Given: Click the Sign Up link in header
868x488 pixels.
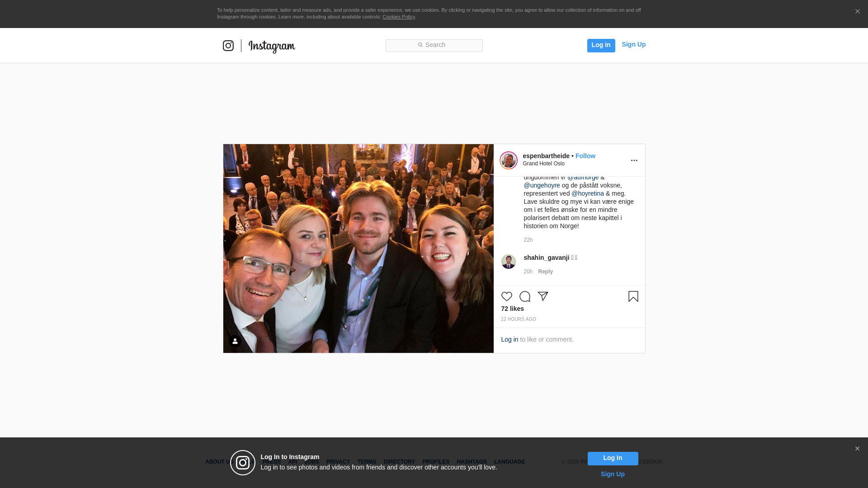Looking at the screenshot, I should pos(633,44).
